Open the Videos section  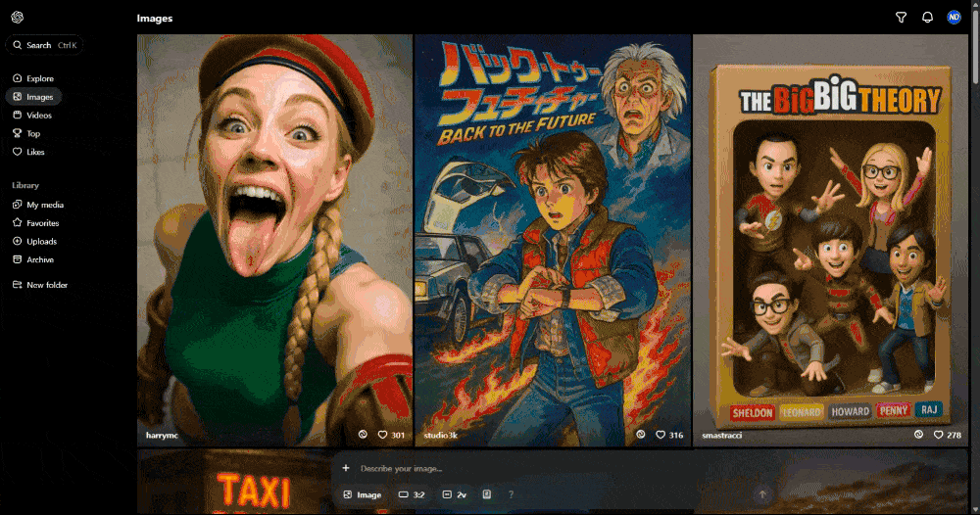tap(32, 115)
